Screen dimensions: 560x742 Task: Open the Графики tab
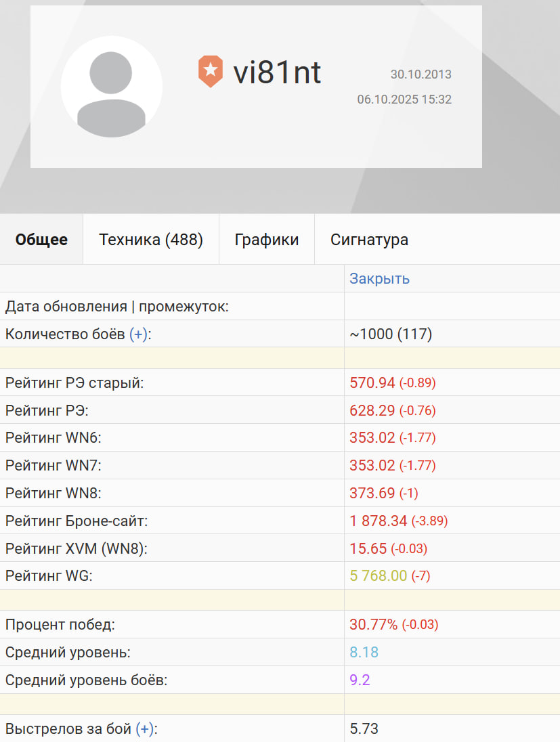coord(267,240)
